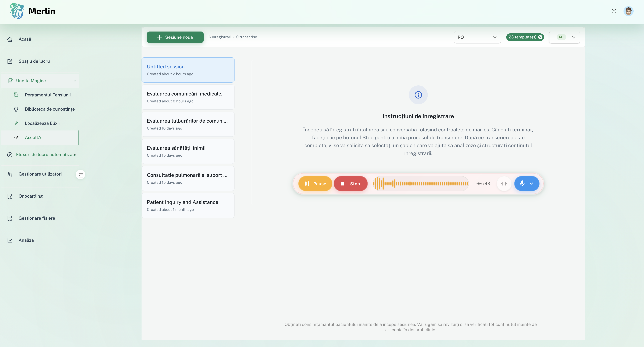The image size is (644, 347).
Task: Open Acasă home from the sidebar
Action: 25,39
